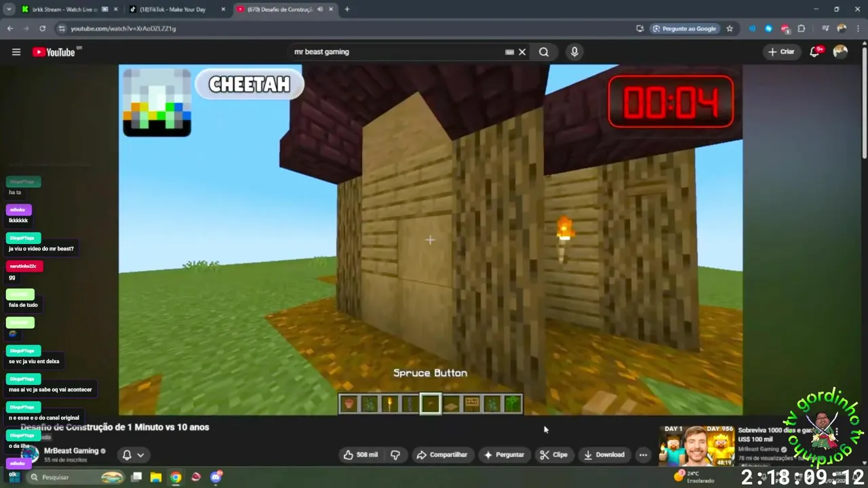
Task: Open the on-screen keyboard in search box
Action: (x=509, y=52)
